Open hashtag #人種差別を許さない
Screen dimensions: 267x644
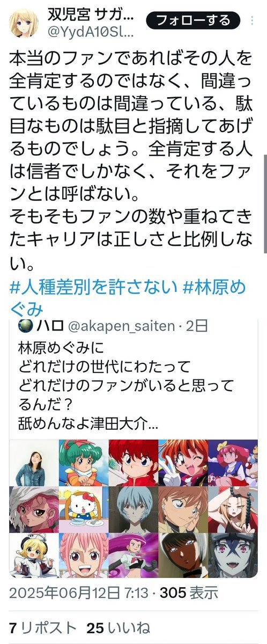coord(93,288)
